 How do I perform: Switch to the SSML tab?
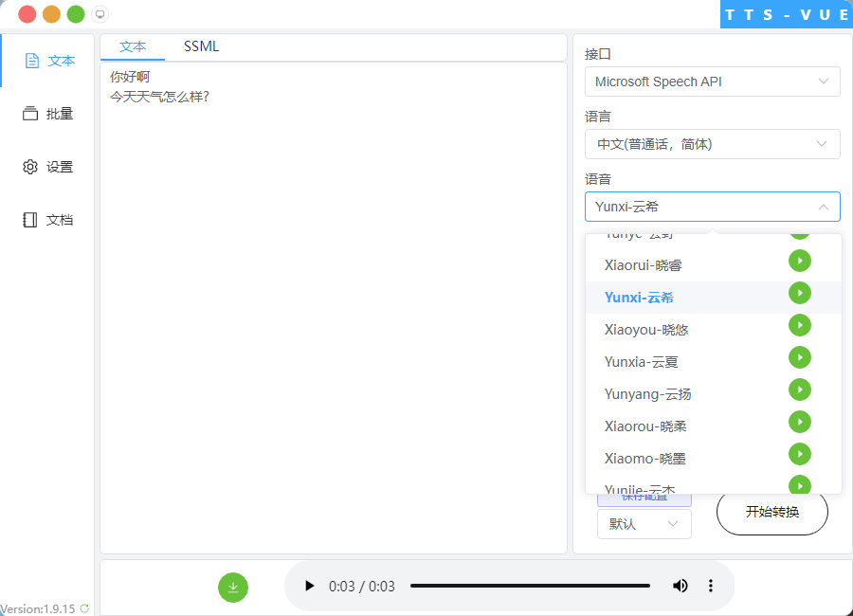pyautogui.click(x=201, y=46)
